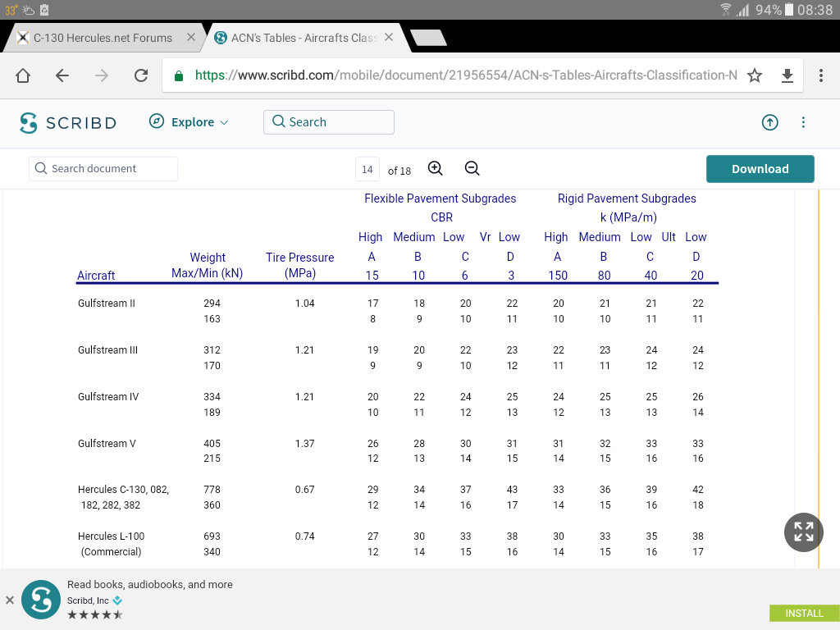This screenshot has width=840, height=630.
Task: Open the browser three-dot menu
Action: pos(820,75)
